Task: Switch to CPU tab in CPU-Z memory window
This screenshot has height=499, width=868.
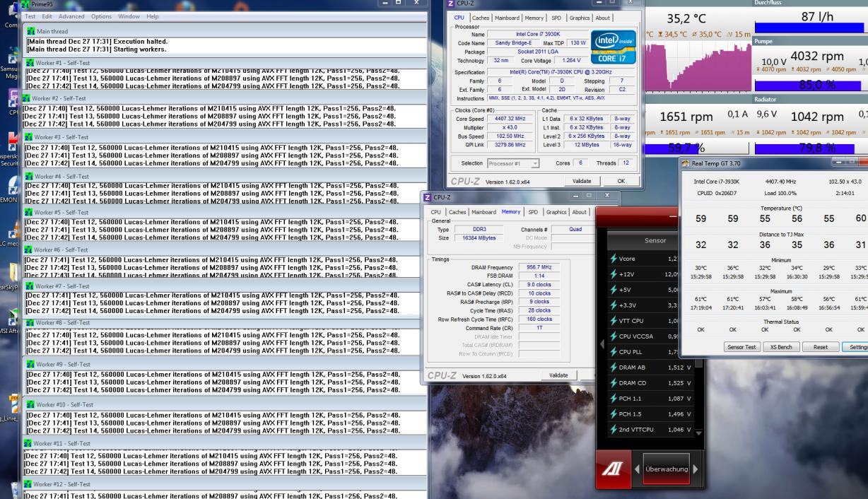Action: [436, 212]
